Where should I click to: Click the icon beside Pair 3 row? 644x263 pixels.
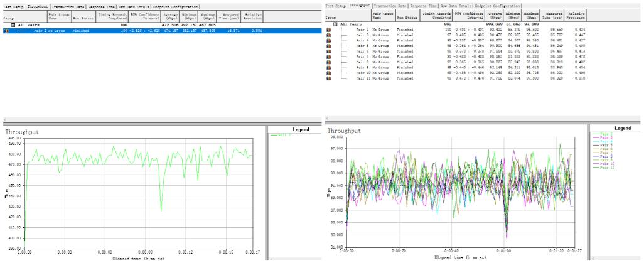[329, 35]
